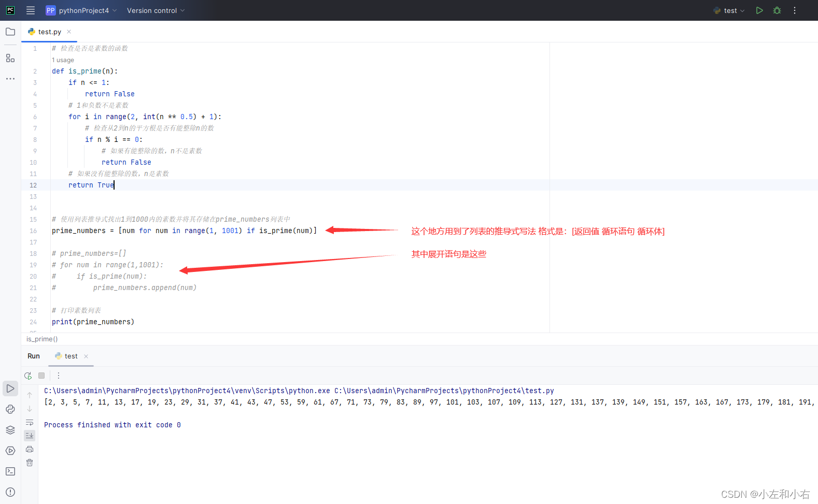Click line number 12 in the gutter
Image resolution: width=818 pixels, height=504 pixels.
click(x=33, y=185)
